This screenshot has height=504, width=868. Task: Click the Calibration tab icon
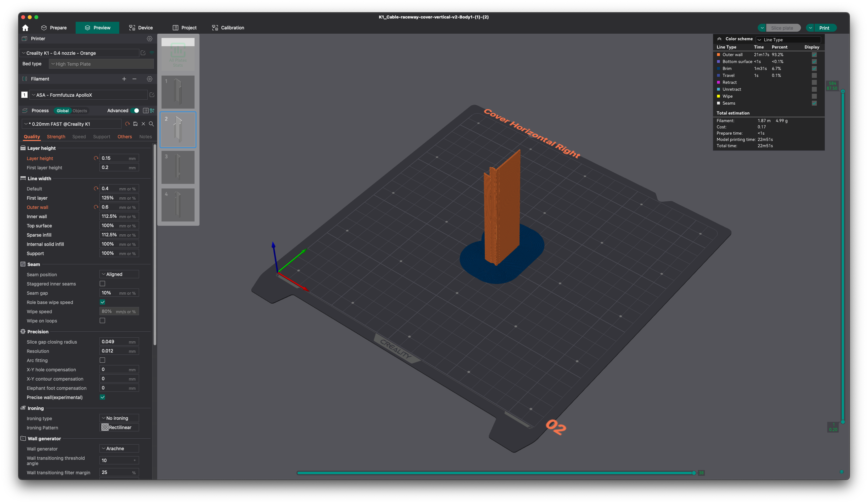pos(214,28)
